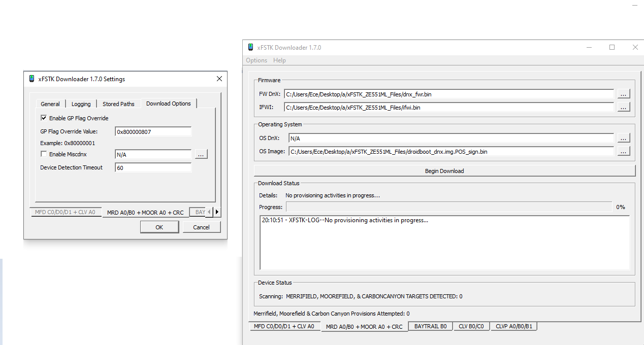Edit the Device Detection Timeout field
The width and height of the screenshot is (644, 345).
click(153, 168)
